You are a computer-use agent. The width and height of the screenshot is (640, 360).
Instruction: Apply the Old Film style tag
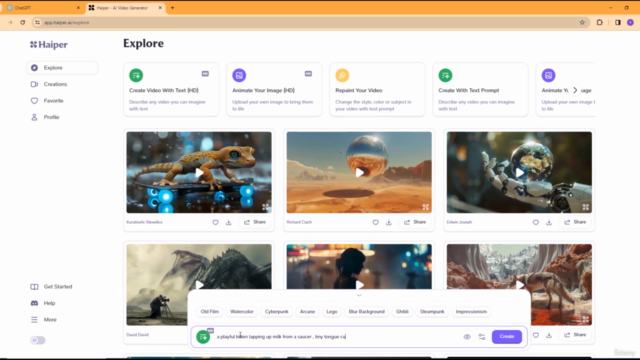point(209,311)
